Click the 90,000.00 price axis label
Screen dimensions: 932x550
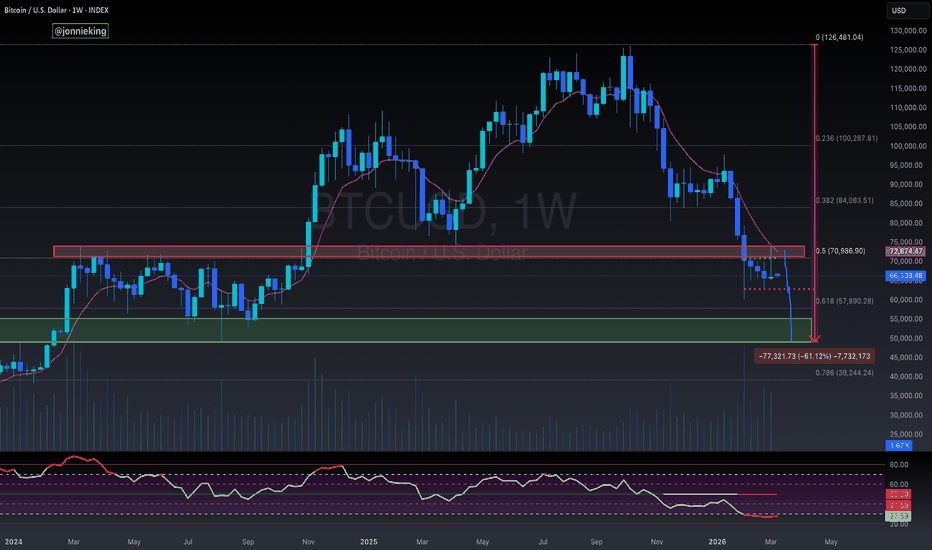(x=909, y=184)
